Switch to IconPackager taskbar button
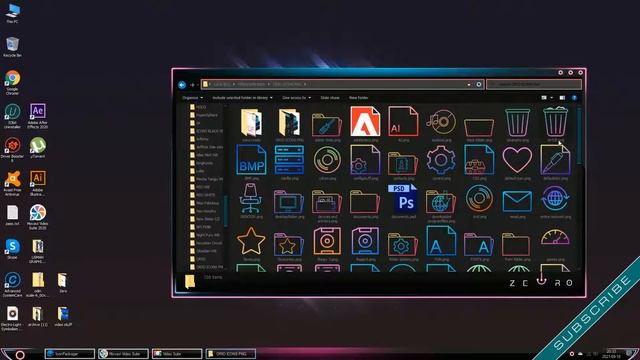This screenshot has width=640, height=360. [69, 354]
